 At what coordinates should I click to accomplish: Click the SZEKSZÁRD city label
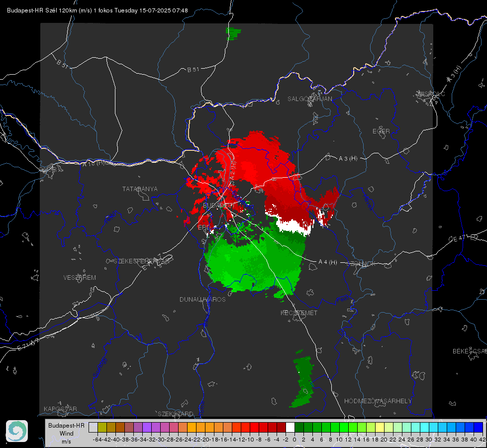(x=176, y=414)
